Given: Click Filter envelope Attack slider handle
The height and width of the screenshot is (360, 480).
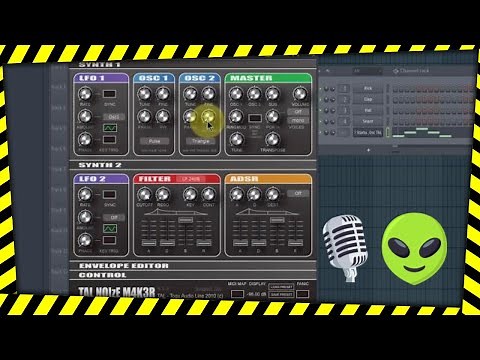Looking at the screenshot, I should pos(149,243).
